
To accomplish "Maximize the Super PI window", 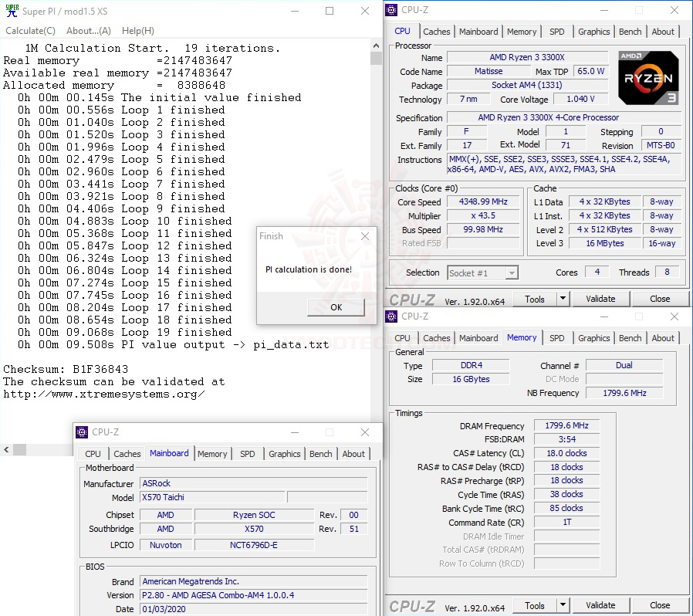I will click(330, 11).
